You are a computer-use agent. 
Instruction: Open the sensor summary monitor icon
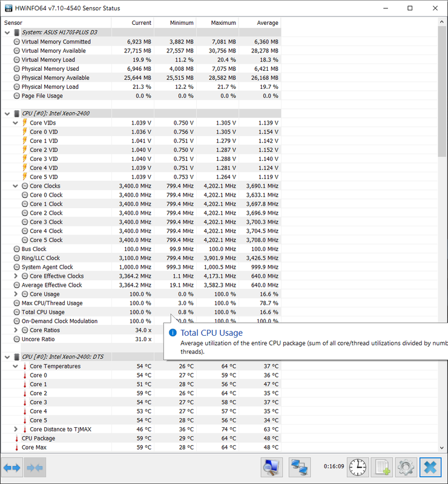tap(272, 467)
